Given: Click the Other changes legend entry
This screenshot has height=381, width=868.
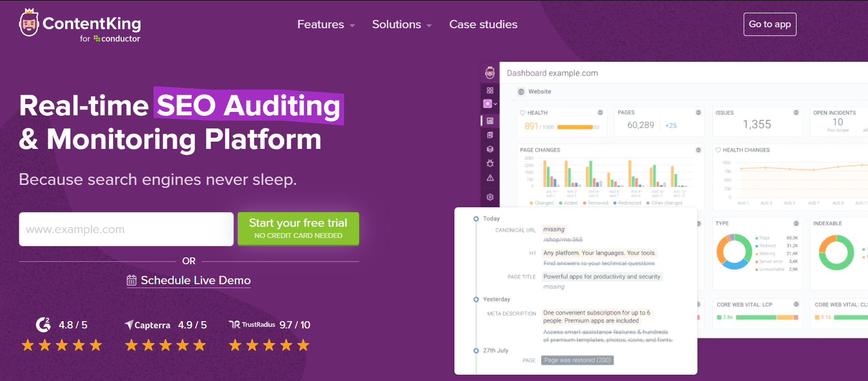Looking at the screenshot, I should pyautogui.click(x=664, y=203).
